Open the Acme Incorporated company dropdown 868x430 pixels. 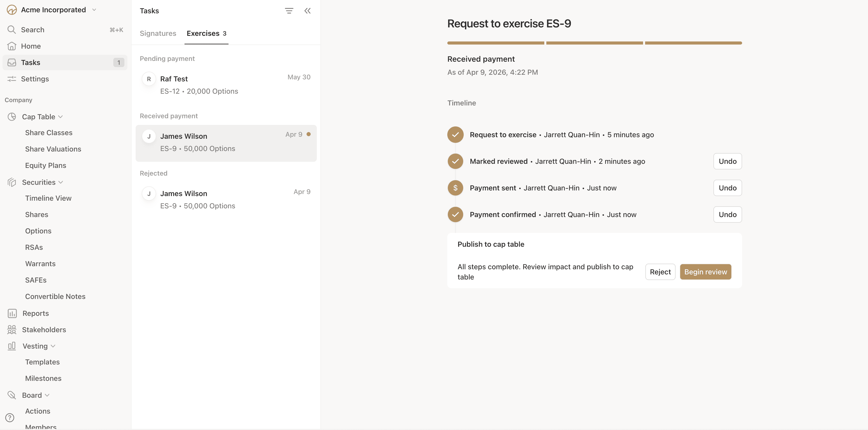[x=94, y=10]
